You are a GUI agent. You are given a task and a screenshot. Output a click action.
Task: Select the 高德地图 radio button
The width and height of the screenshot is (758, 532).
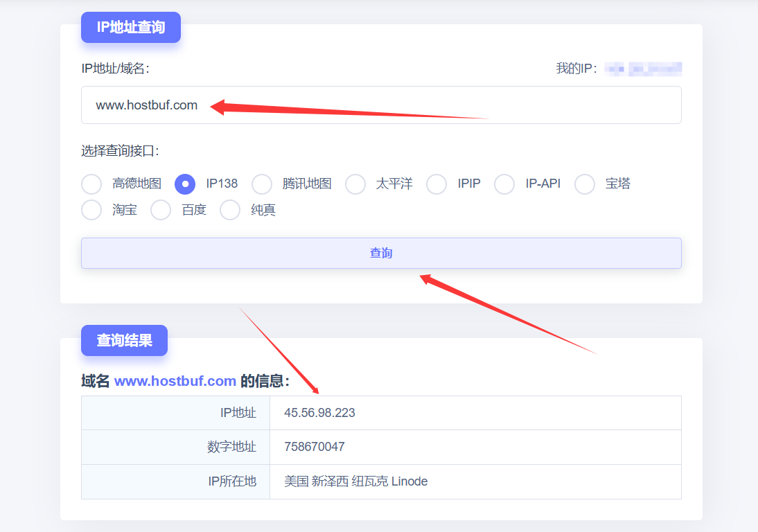point(91,184)
